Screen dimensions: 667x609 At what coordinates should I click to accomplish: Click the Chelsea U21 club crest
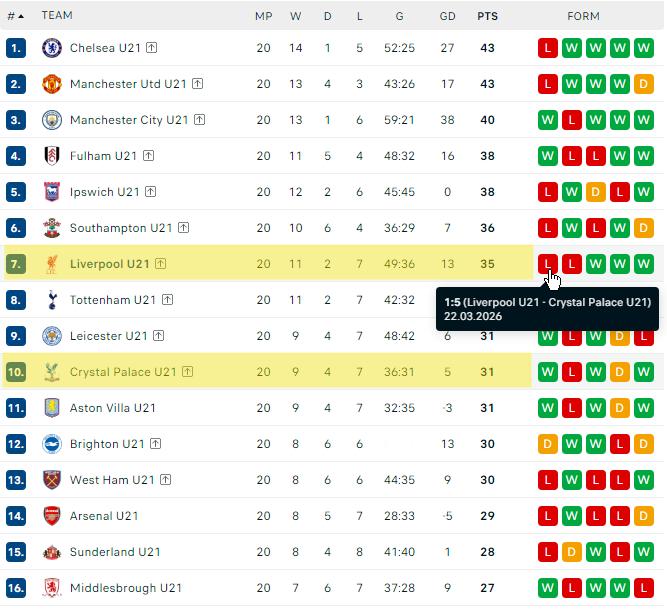(x=52, y=48)
